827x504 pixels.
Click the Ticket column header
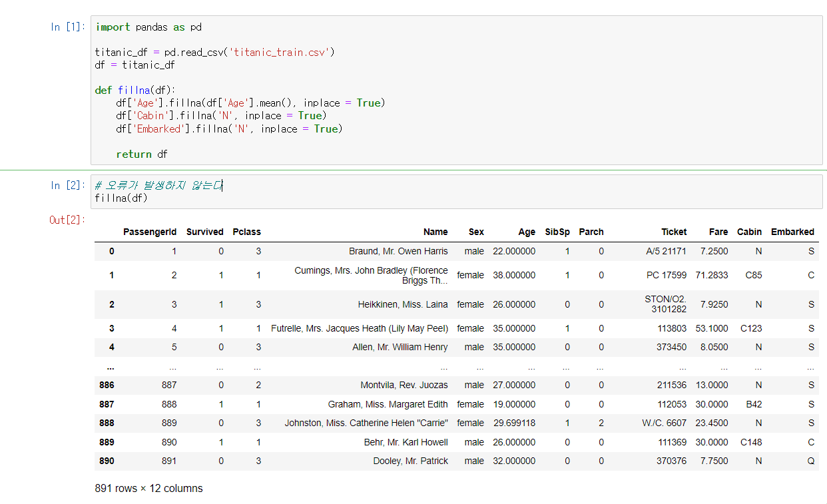pos(674,232)
